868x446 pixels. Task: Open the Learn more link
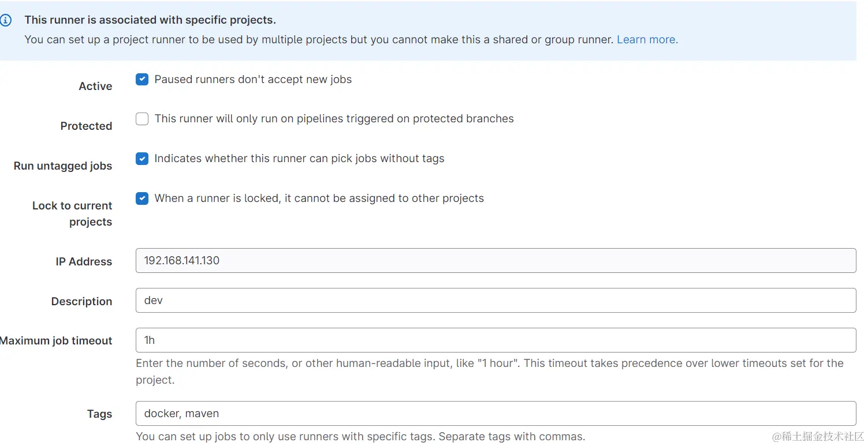click(647, 40)
